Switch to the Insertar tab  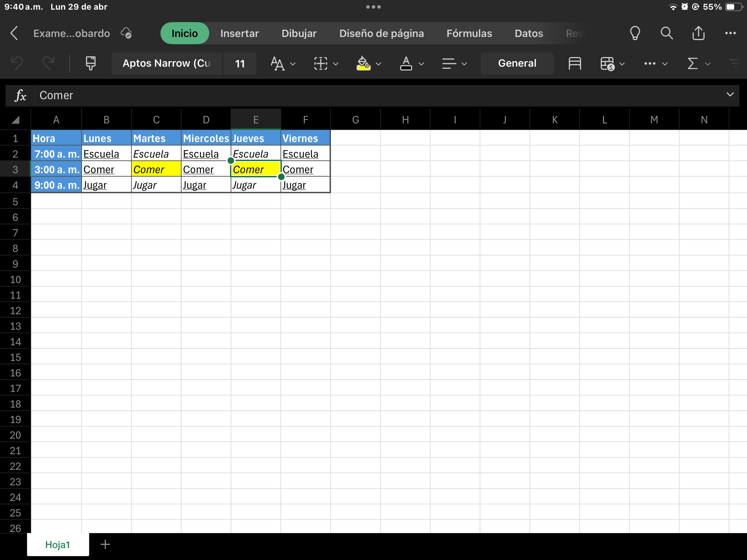[239, 34]
